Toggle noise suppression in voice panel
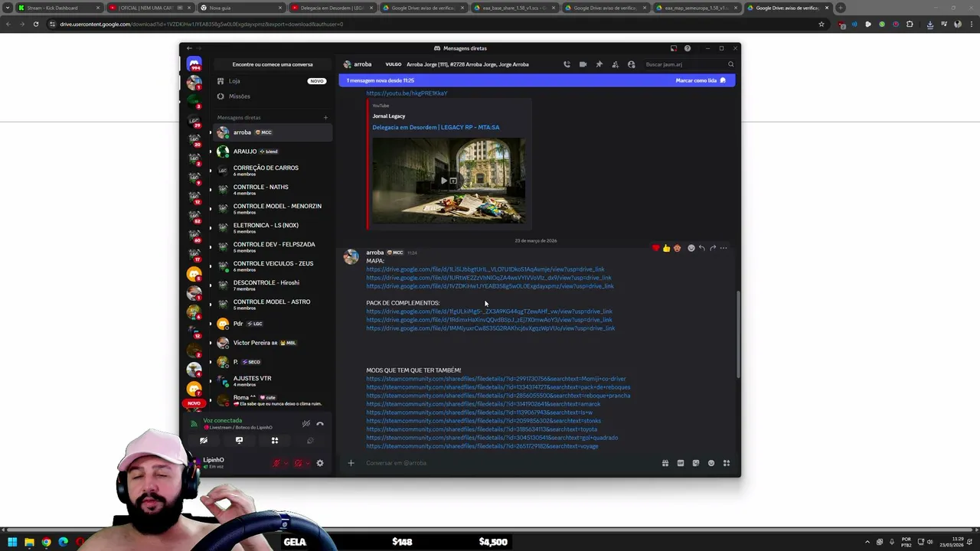The image size is (980, 551). coord(305,423)
